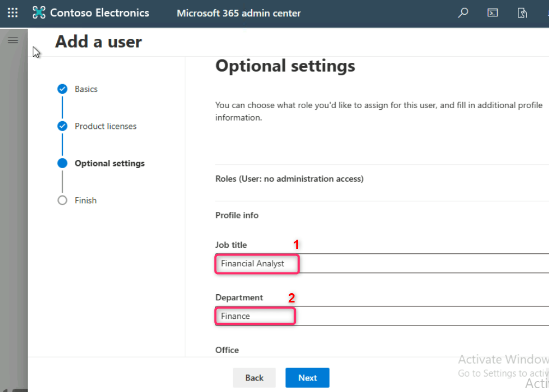Image resolution: width=549 pixels, height=392 pixels.
Task: Click Microsoft 365 admin center title
Action: (238, 13)
